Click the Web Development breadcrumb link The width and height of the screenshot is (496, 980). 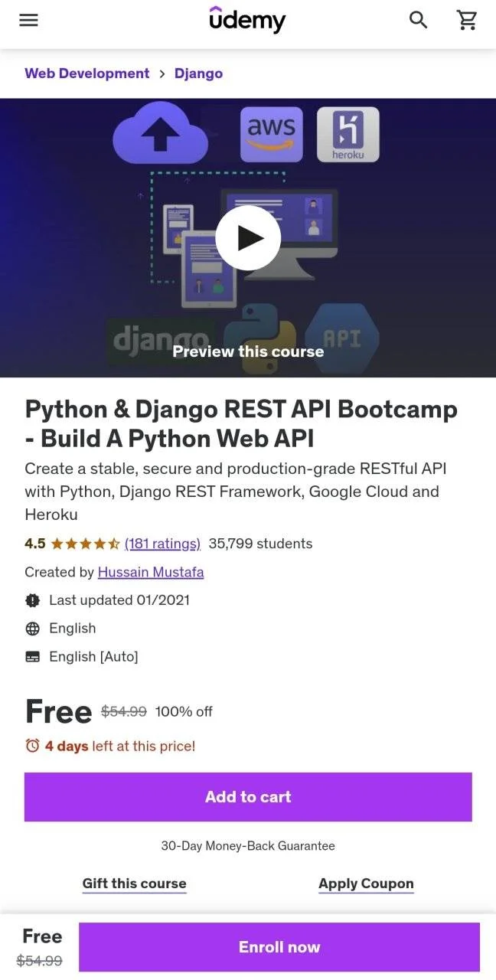point(87,73)
